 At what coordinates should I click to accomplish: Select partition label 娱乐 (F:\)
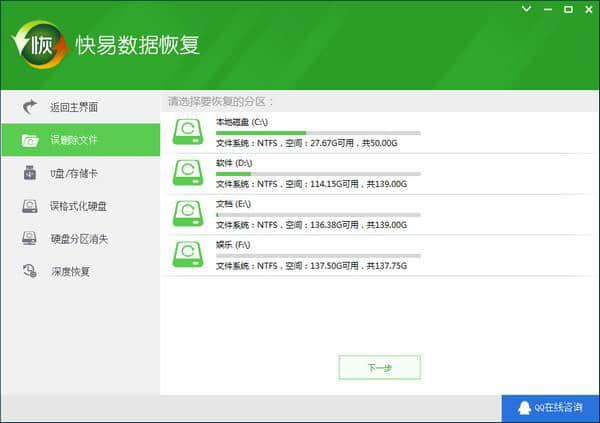[233, 245]
